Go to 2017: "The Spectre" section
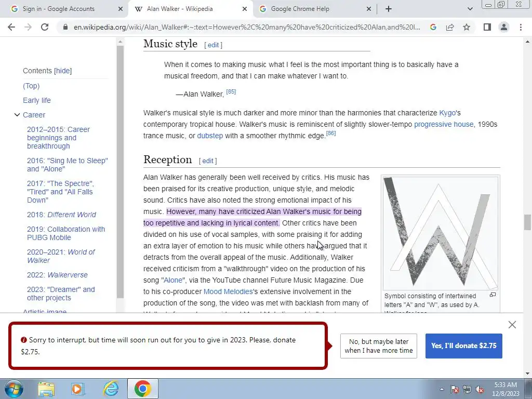The width and height of the screenshot is (532, 399). click(x=60, y=192)
